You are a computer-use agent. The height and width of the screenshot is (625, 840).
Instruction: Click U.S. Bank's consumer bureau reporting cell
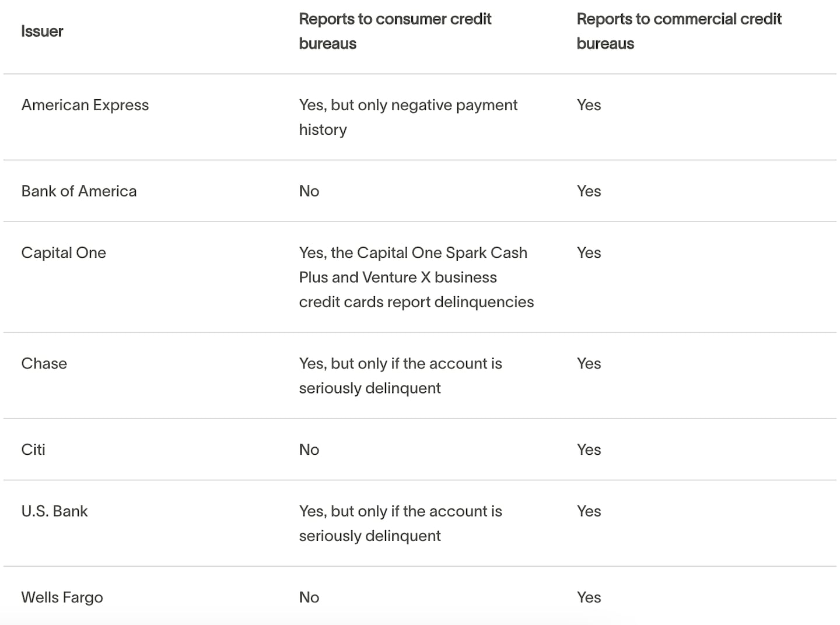400,523
